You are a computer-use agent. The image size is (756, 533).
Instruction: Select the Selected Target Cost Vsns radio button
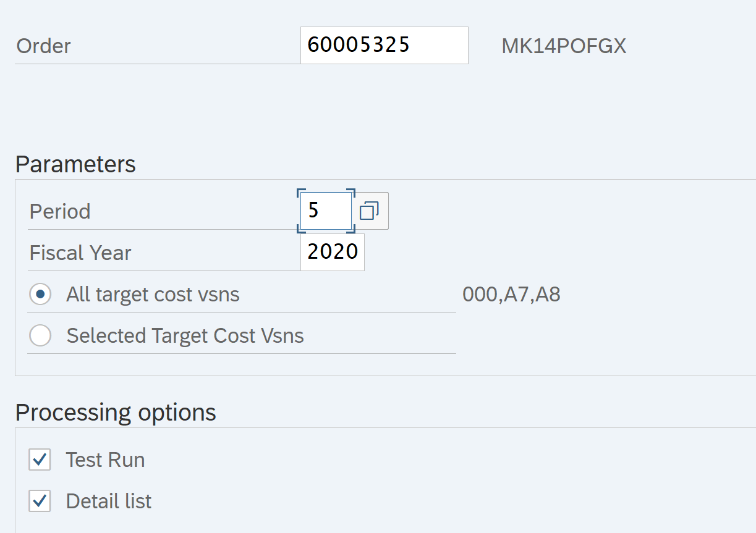[41, 335]
